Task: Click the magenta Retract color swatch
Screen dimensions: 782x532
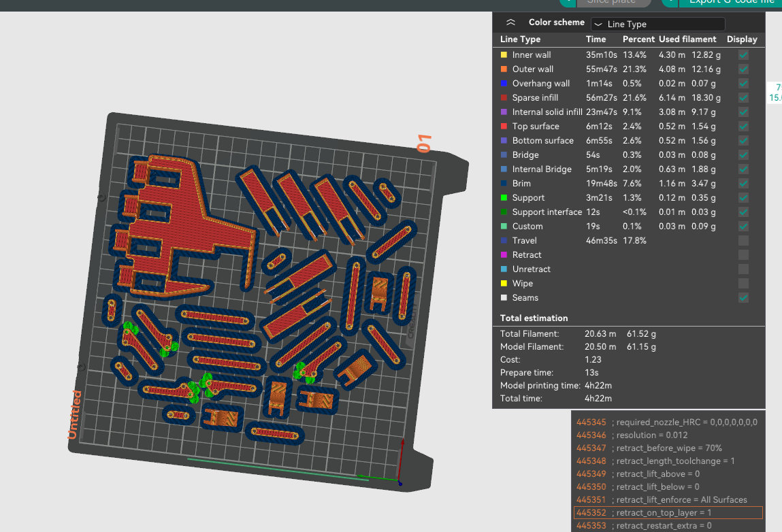Action: click(504, 255)
